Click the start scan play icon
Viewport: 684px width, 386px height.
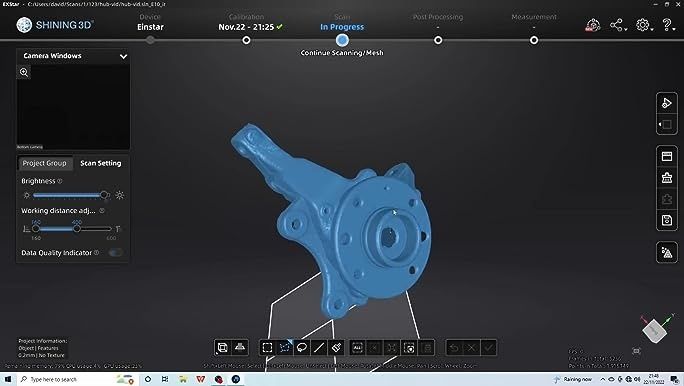(x=667, y=103)
